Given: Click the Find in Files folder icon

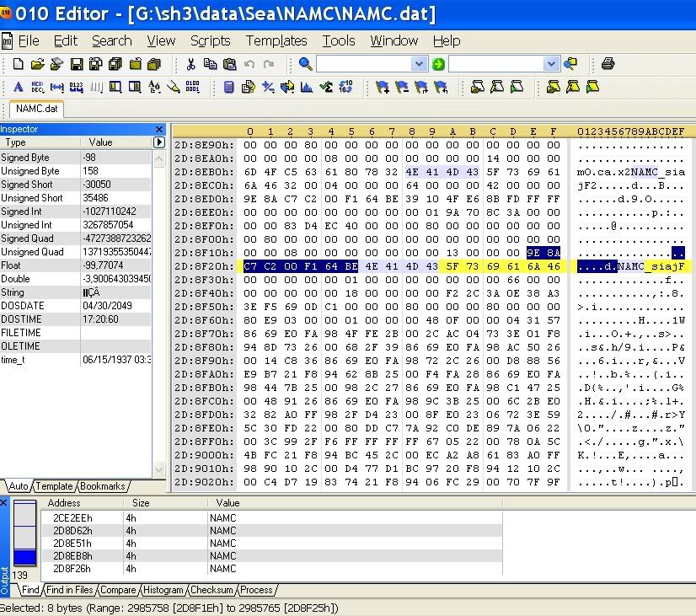Looking at the screenshot, I should (570, 64).
